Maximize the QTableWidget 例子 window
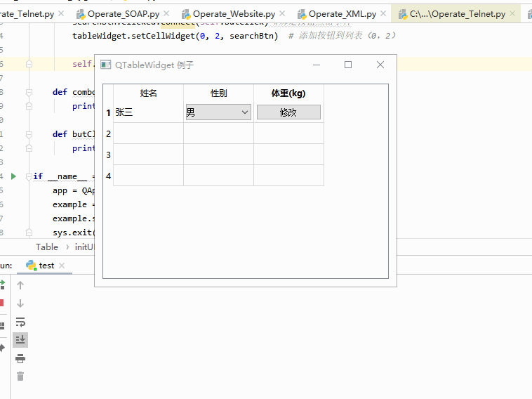 point(348,65)
